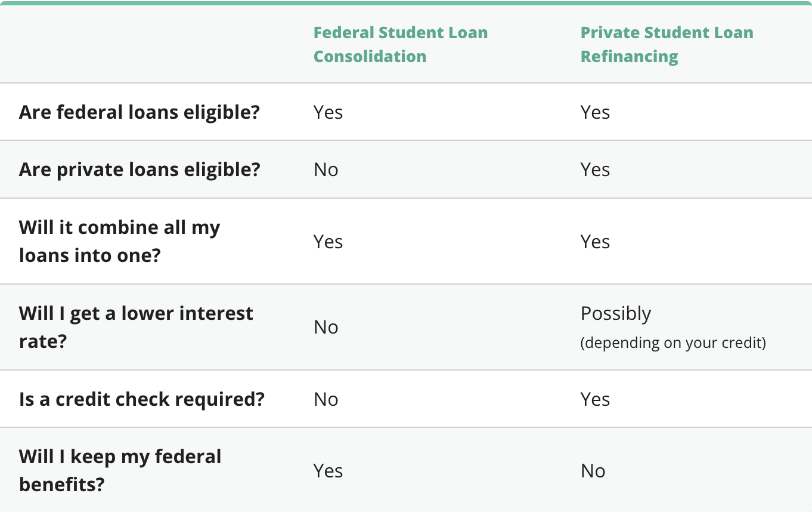
Task: Select the 'Are federal loans eligible?' row label
Action: pos(140,112)
